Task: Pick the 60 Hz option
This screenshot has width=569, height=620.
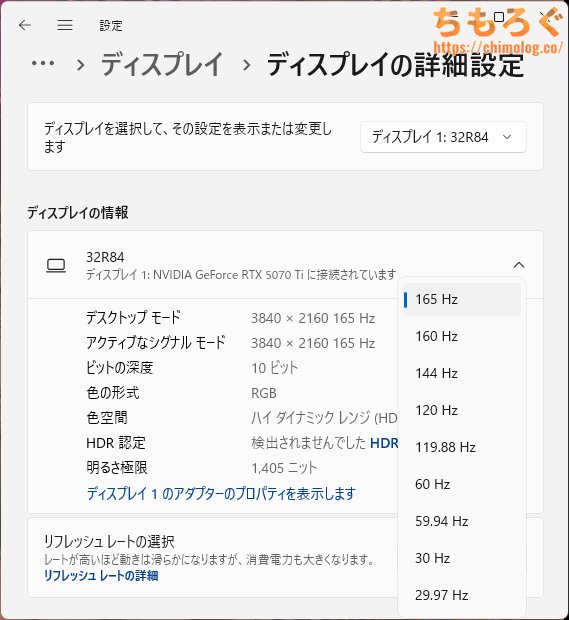Action: tap(462, 484)
